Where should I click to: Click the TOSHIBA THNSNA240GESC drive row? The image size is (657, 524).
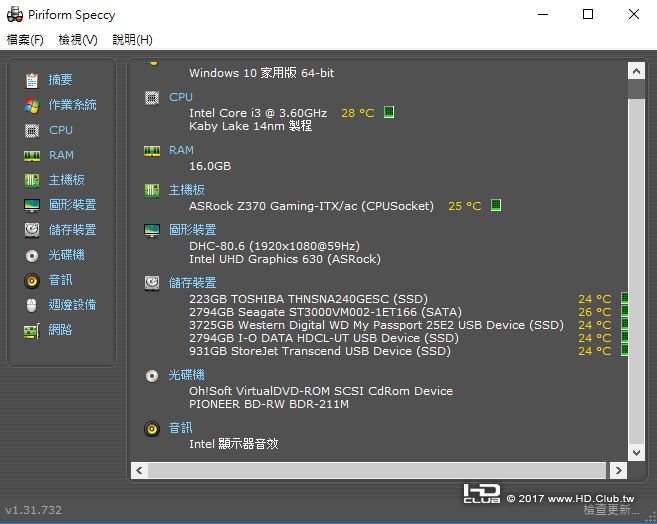coord(308,299)
